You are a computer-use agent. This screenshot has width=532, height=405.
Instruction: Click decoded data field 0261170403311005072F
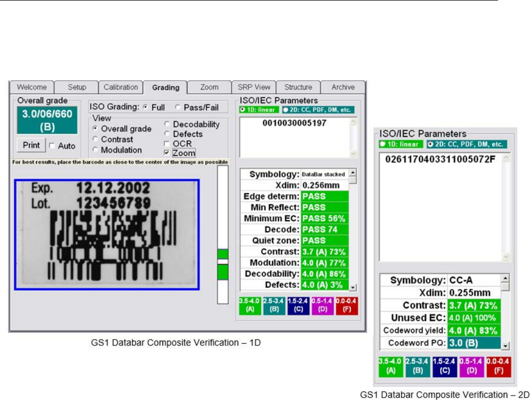point(441,207)
